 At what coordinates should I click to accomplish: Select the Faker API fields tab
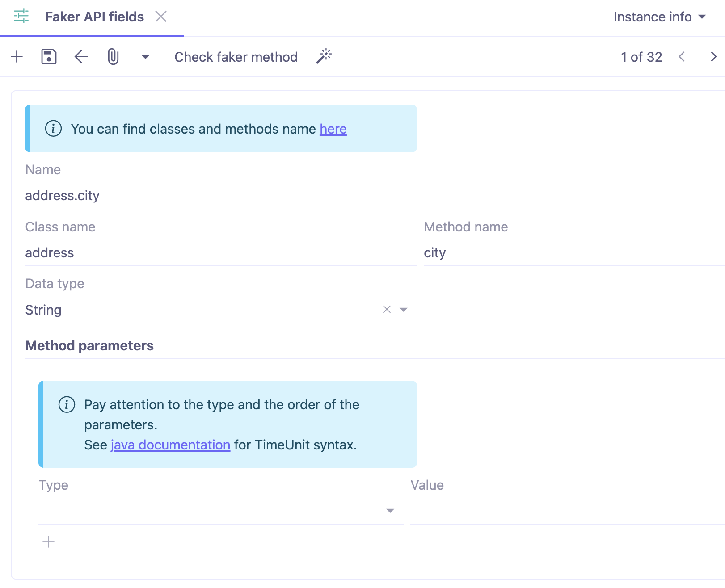(94, 17)
